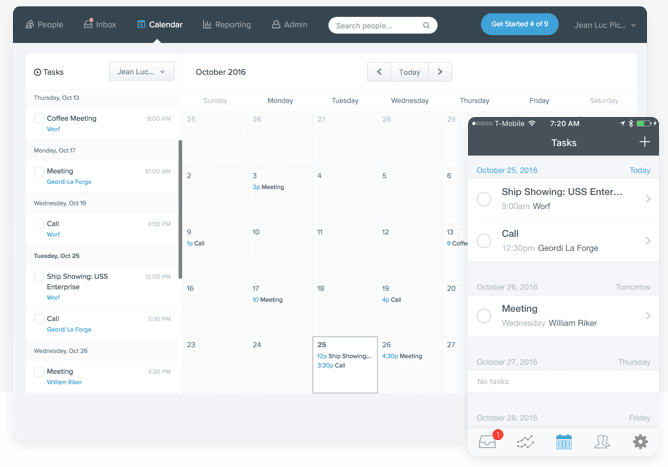
Task: Open the mobile contacts icon
Action: click(x=602, y=441)
